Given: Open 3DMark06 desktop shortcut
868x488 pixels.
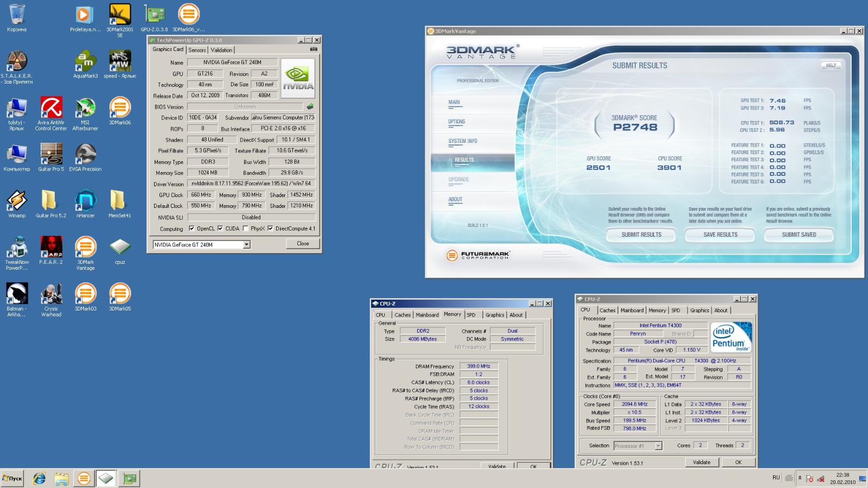Looking at the screenshot, I should point(120,111).
